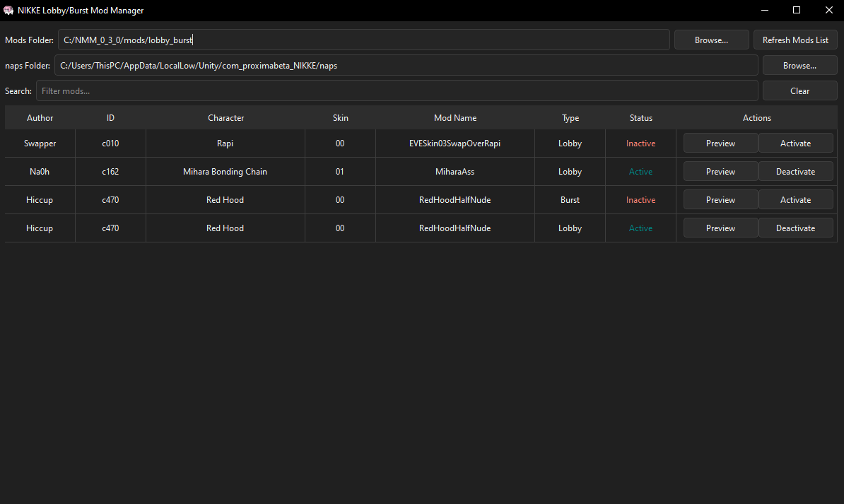Click Refresh Mods List
The image size is (844, 504).
point(795,40)
